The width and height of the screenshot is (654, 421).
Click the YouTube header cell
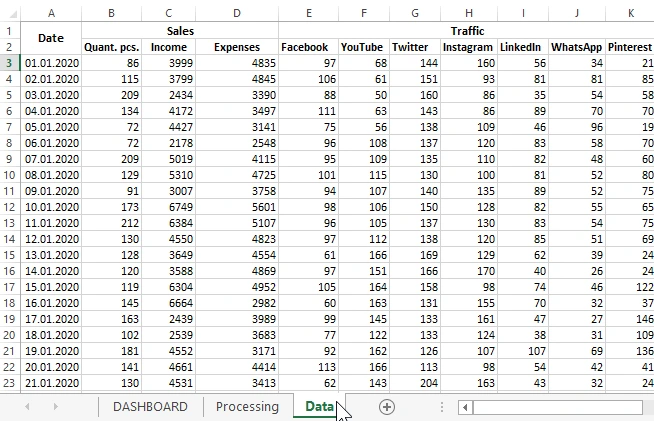click(x=364, y=47)
